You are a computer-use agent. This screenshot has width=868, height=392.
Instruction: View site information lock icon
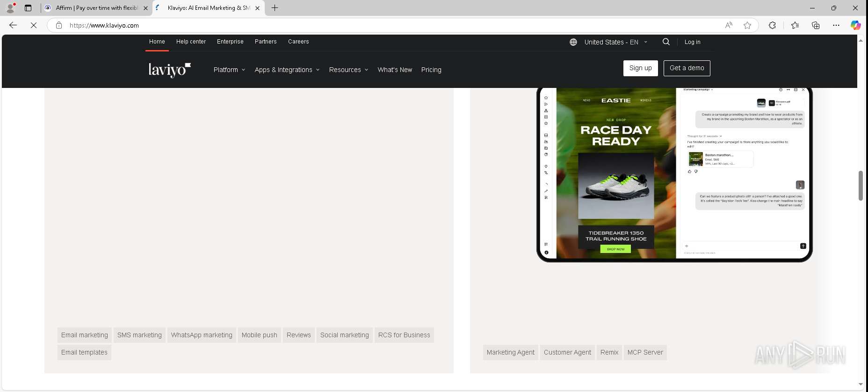(59, 25)
